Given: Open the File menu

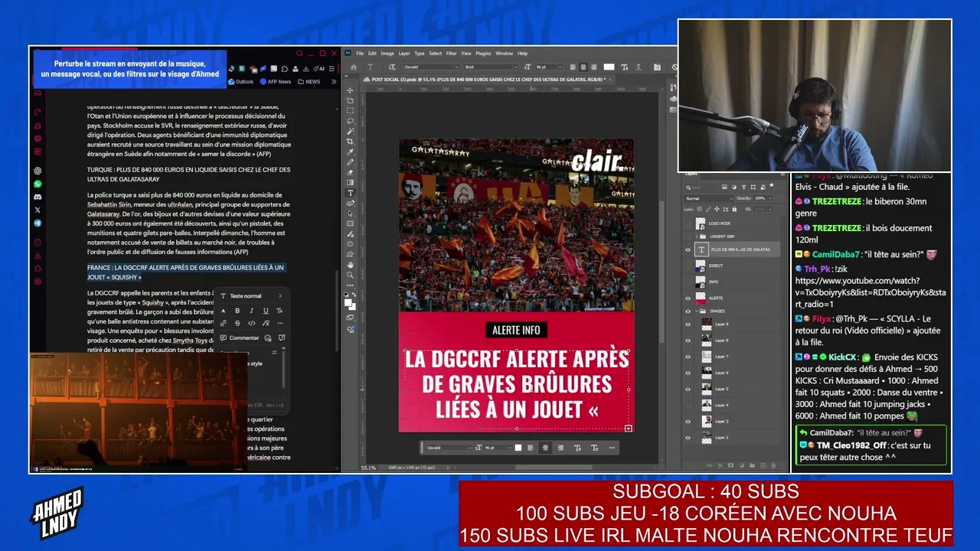Looking at the screenshot, I should [x=360, y=54].
